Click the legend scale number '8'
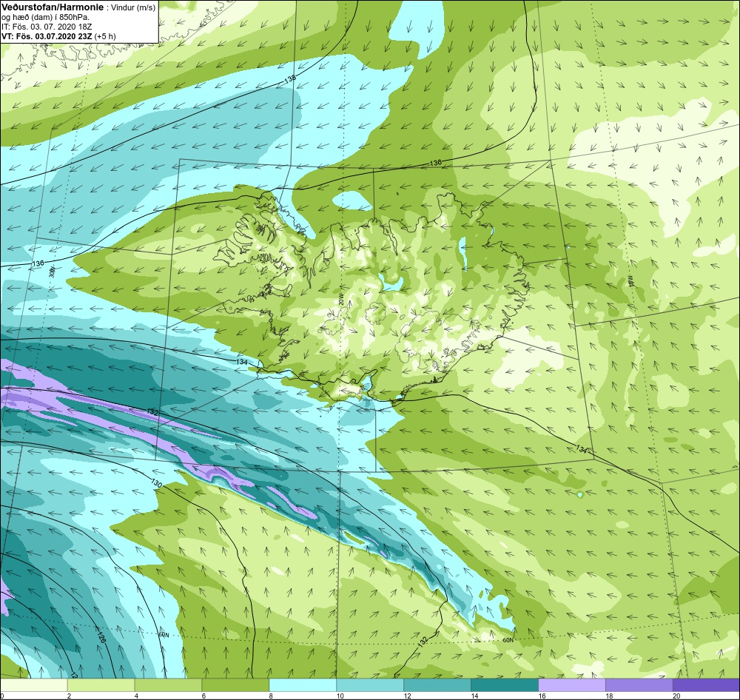 coord(272,696)
